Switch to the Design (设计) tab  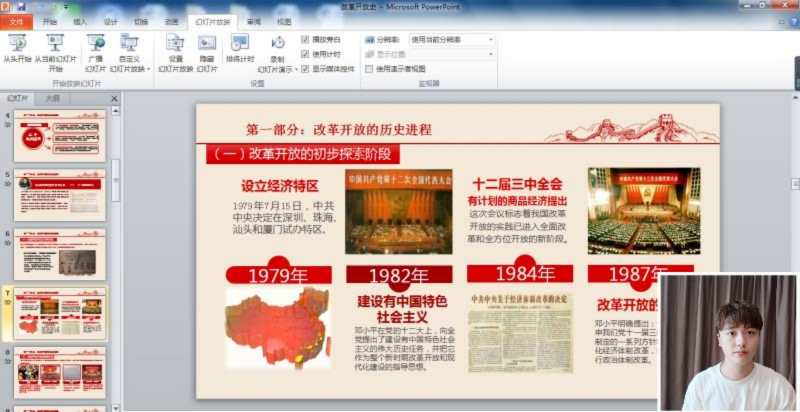click(111, 22)
